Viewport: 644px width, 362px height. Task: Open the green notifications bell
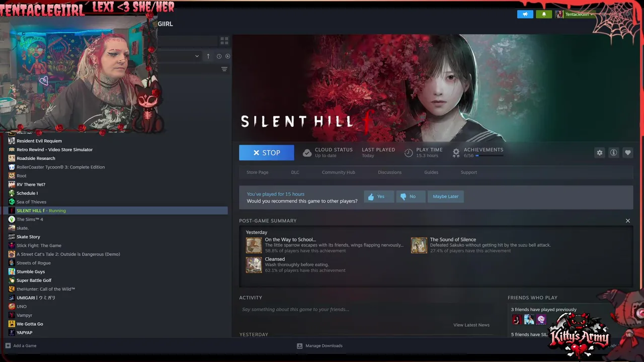click(x=544, y=14)
